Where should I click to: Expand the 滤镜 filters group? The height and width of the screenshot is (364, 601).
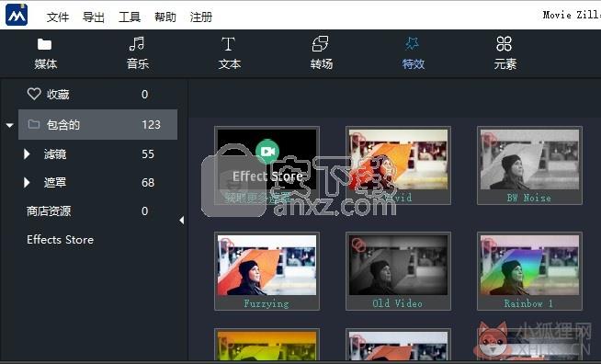coord(27,154)
